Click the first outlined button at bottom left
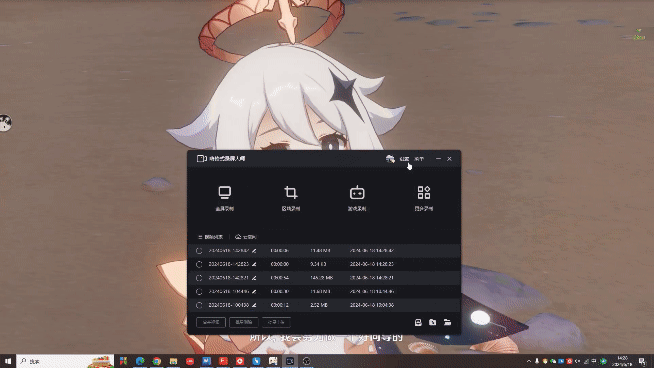Viewport: 654px width, 368px height. pyautogui.click(x=211, y=322)
